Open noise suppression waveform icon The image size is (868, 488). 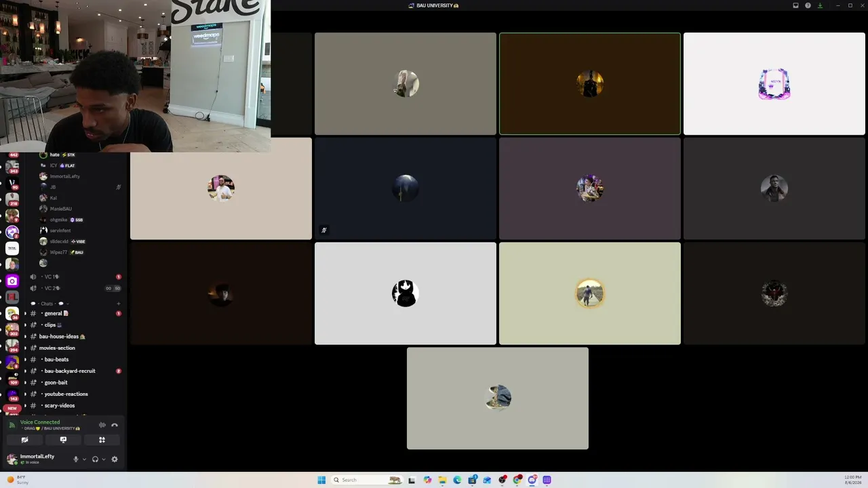102,425
